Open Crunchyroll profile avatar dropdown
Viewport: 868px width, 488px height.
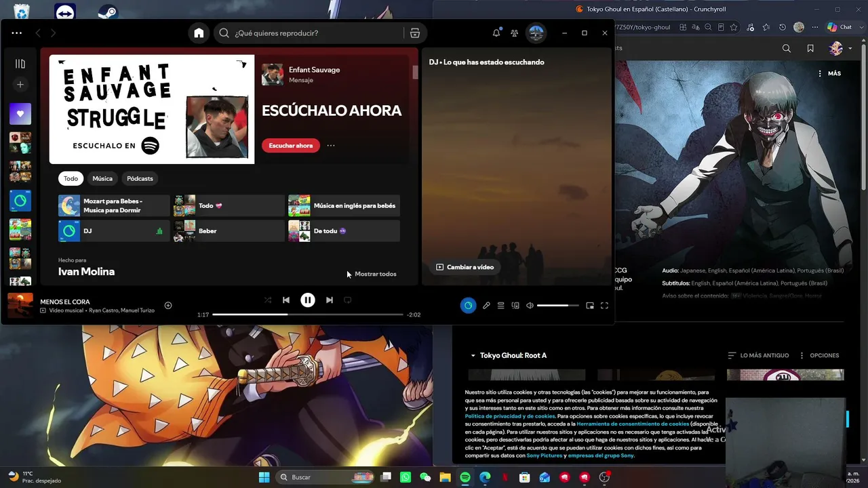840,48
